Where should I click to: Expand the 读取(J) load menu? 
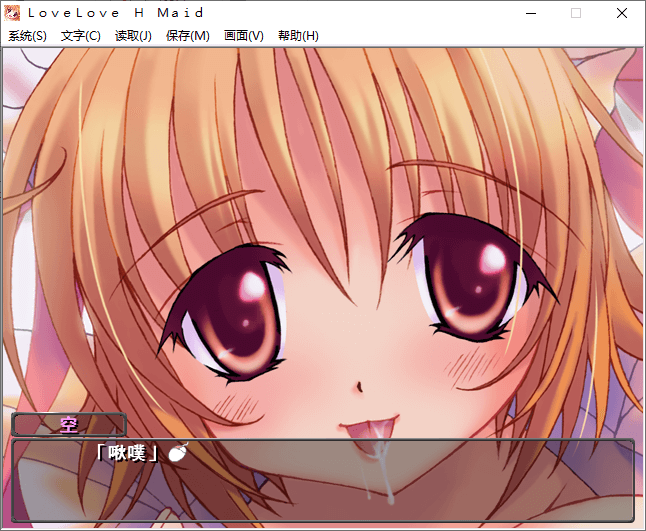coord(133,36)
